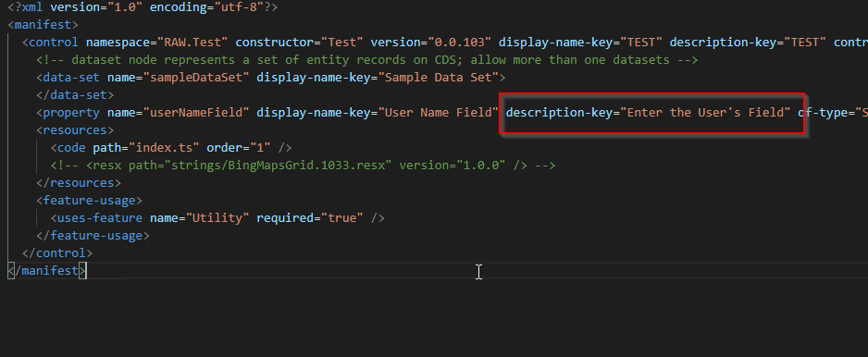Screen dimensions: 868x357
Task: Place cursor on opening <manifest> tag
Action: (43, 25)
